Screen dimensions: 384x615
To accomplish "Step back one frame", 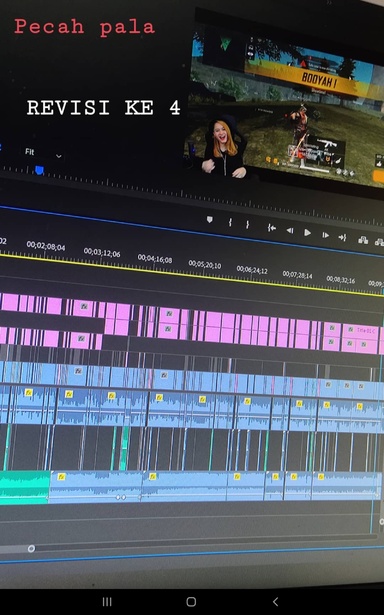I will point(290,230).
